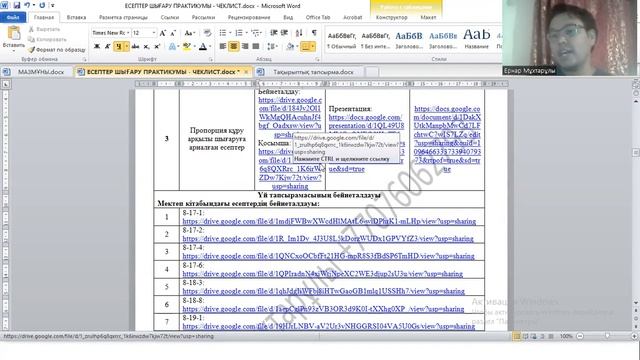Decrease paragraph indent

tap(273, 33)
